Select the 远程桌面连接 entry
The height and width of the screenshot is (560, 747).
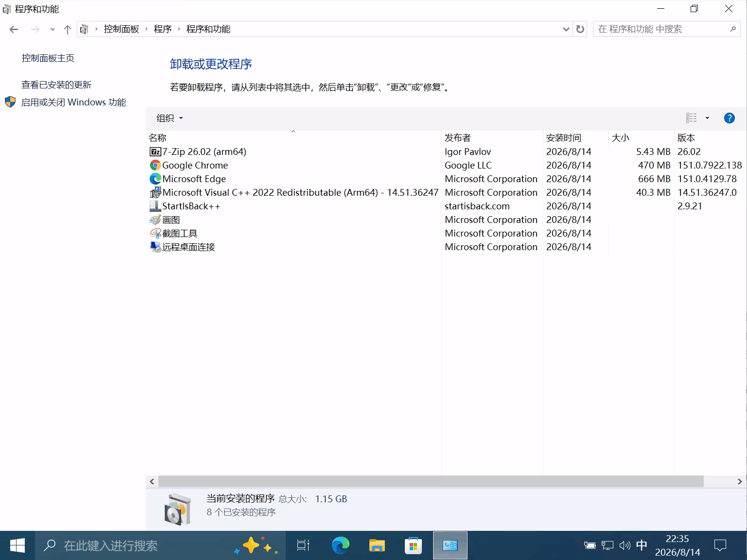(x=189, y=247)
